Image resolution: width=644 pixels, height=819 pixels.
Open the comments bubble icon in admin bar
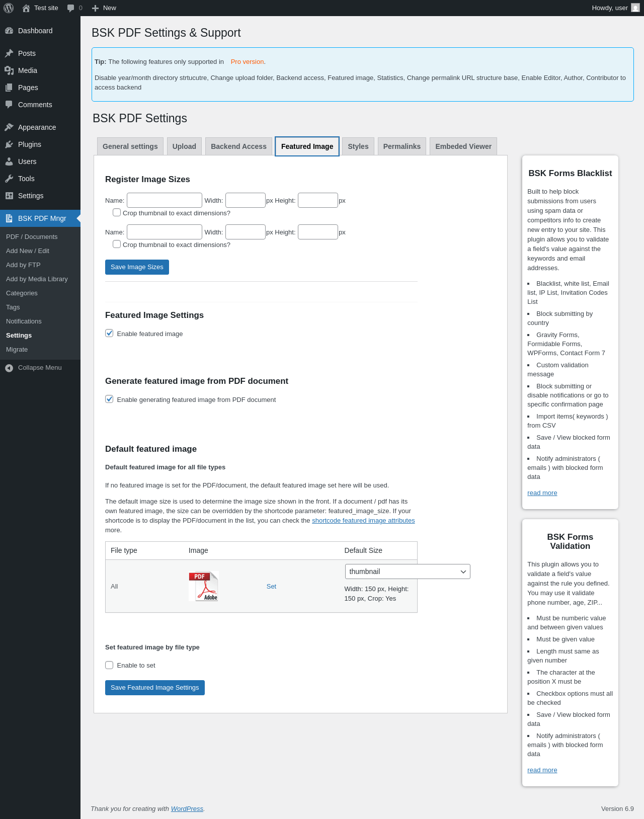coord(71,8)
